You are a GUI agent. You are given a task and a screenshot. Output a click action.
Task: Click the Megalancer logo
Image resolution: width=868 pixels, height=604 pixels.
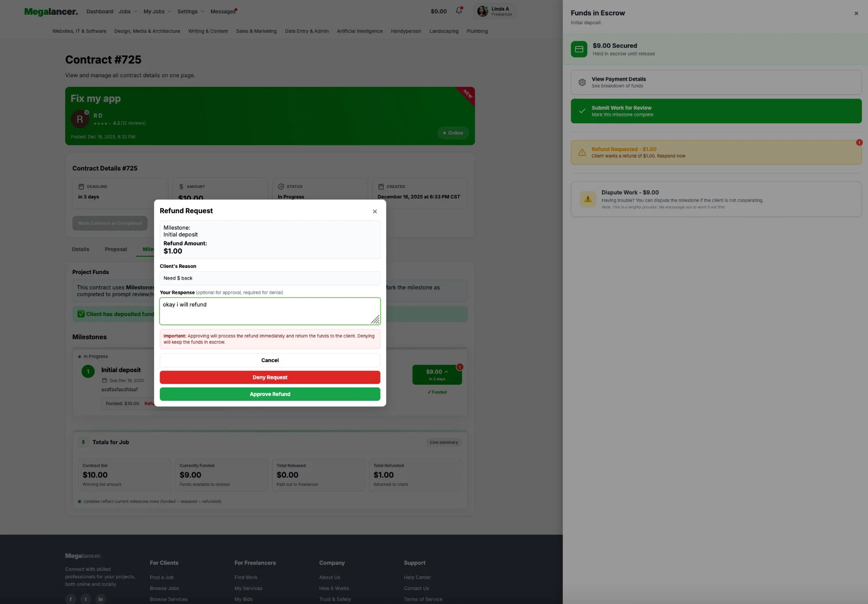point(50,11)
